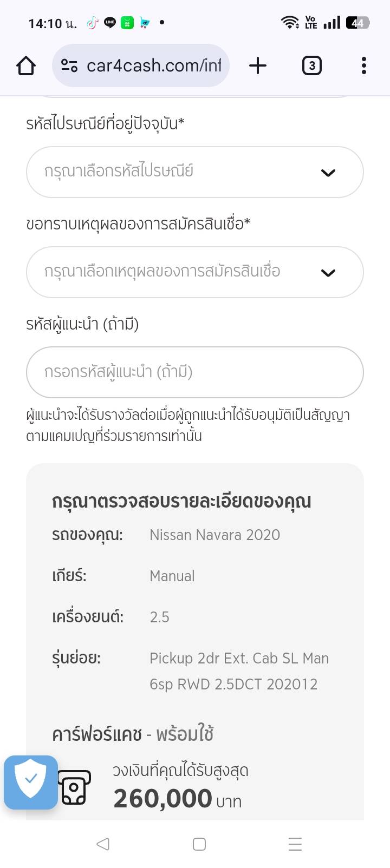Tap the Wi-Fi status icon
The image size is (390, 868).
(290, 23)
